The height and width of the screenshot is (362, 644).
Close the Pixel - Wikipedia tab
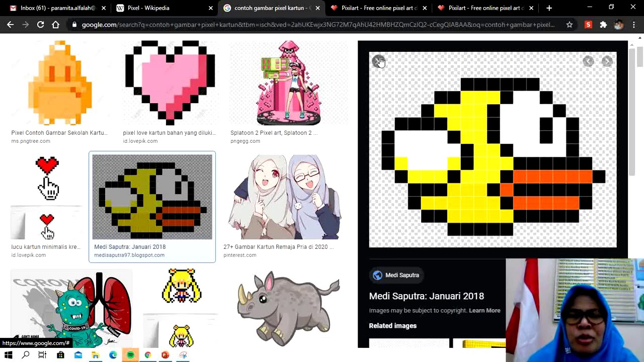[x=211, y=8]
